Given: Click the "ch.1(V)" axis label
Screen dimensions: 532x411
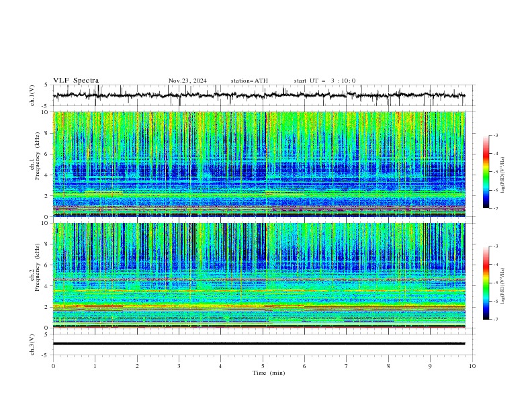Looking at the screenshot, I should point(32,95).
